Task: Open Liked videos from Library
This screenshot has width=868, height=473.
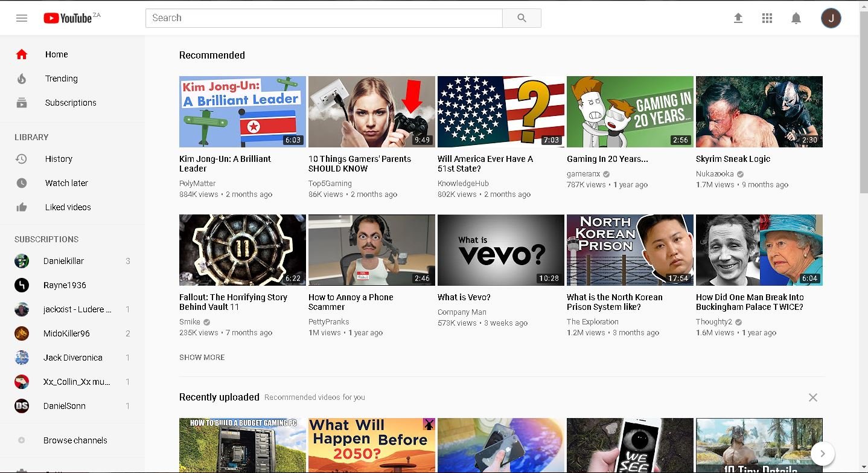Action: coord(72,207)
